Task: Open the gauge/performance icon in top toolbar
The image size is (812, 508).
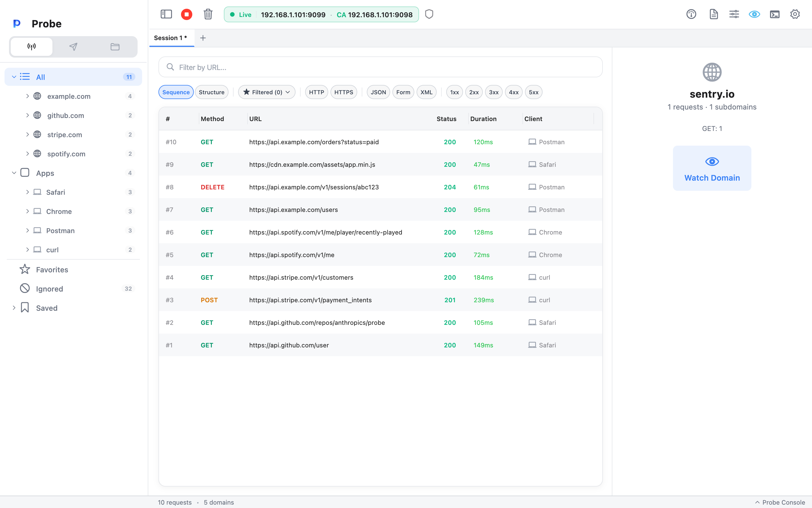Action: click(691, 14)
